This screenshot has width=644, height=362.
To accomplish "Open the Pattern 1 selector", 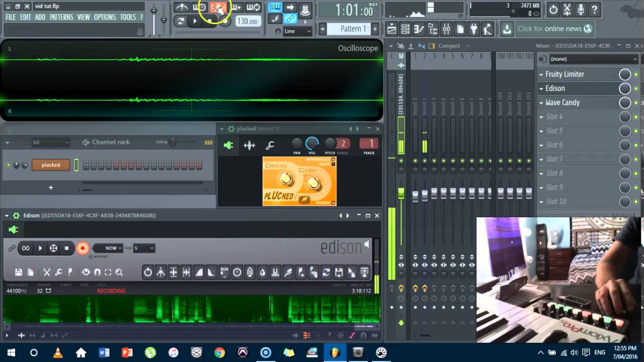I will [x=349, y=29].
